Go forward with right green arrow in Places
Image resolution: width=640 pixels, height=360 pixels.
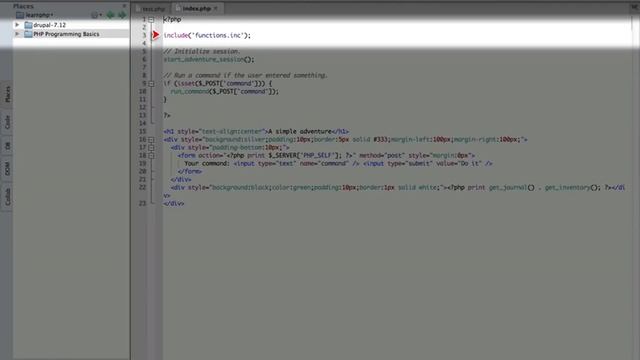[122, 15]
